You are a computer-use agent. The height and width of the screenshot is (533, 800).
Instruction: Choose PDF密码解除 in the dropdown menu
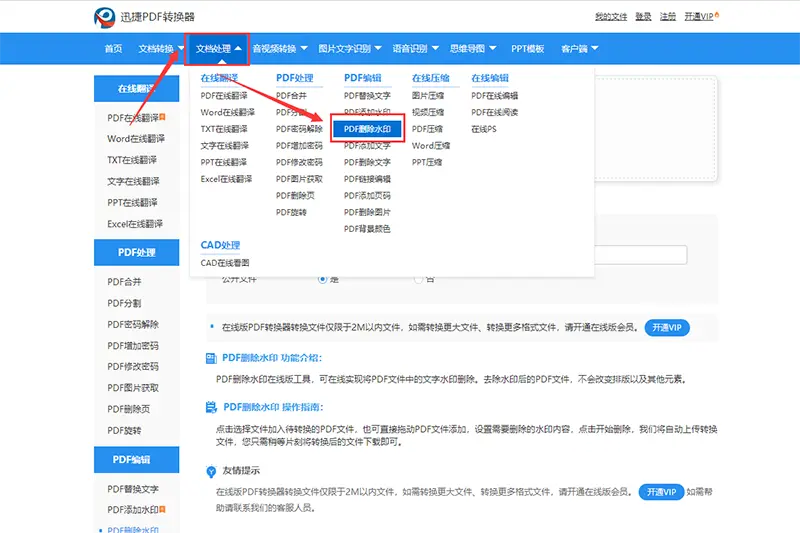click(299, 129)
